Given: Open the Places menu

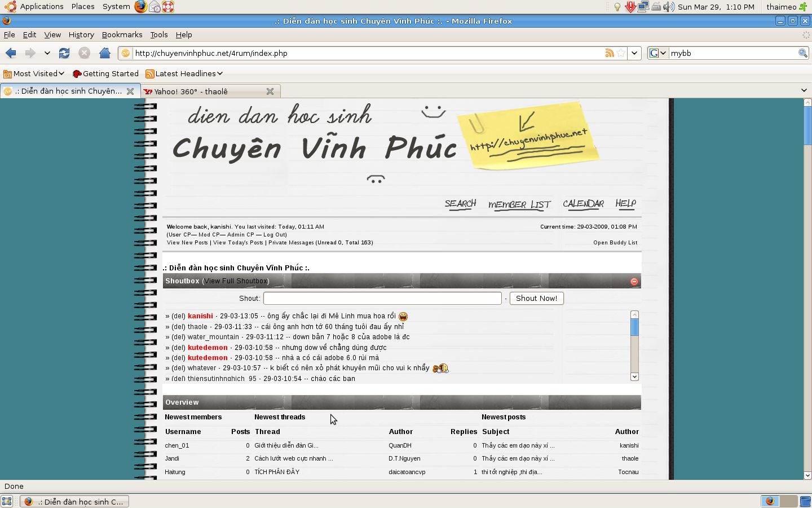Looking at the screenshot, I should tap(83, 7).
